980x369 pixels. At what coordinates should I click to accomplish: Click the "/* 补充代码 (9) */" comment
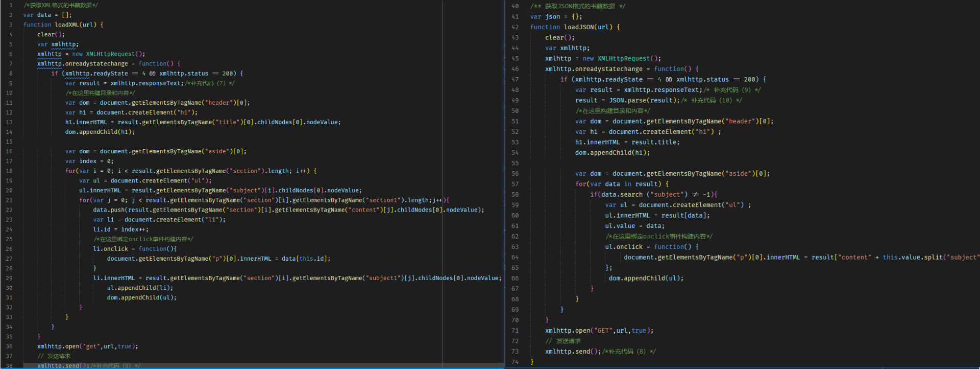[732, 89]
